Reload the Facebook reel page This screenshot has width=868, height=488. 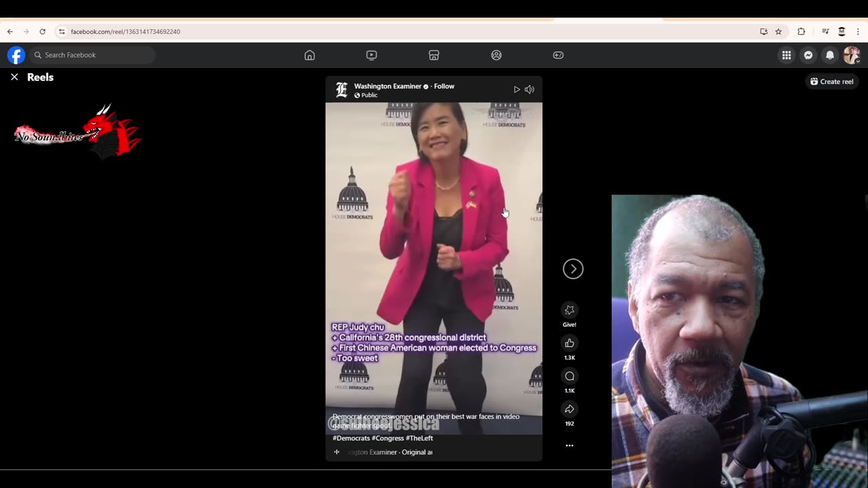click(42, 32)
